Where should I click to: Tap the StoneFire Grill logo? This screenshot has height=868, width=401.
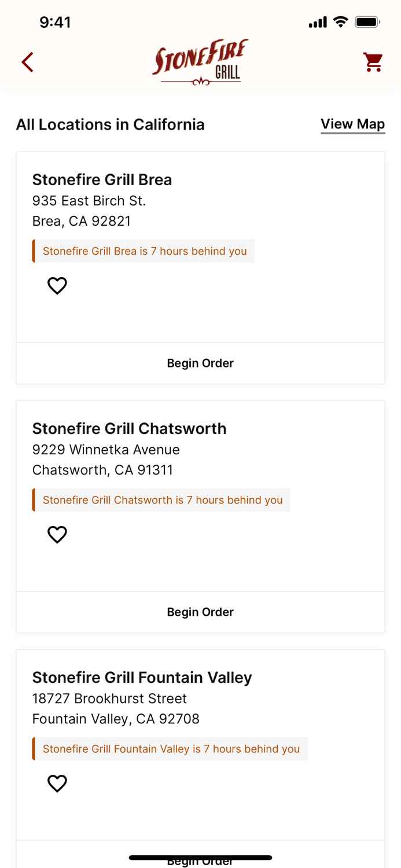coord(200,61)
